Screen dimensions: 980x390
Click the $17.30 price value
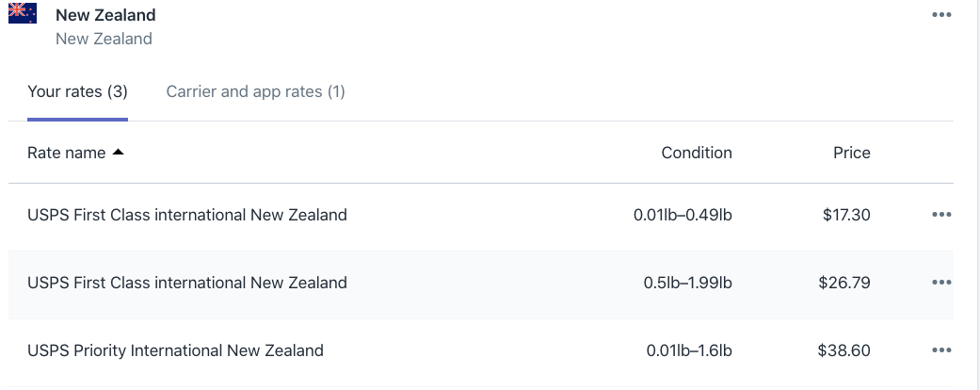(x=846, y=215)
